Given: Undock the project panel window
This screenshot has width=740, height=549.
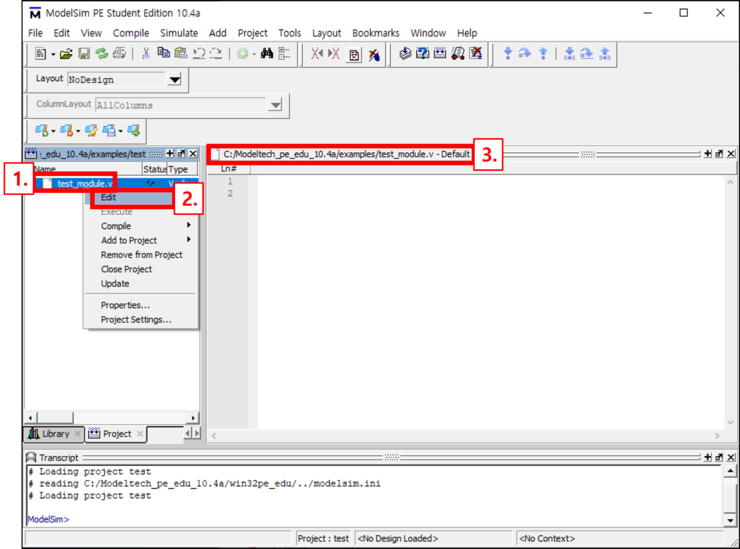Looking at the screenshot, I should click(181, 153).
